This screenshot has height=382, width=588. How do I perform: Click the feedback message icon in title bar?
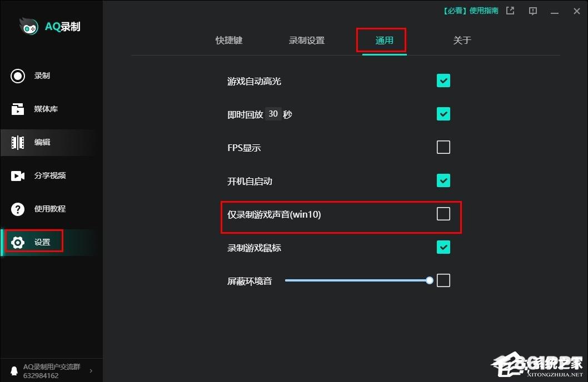532,11
